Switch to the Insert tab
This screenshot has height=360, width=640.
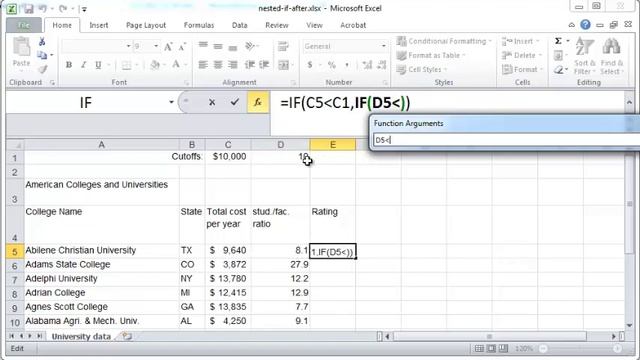[x=99, y=25]
